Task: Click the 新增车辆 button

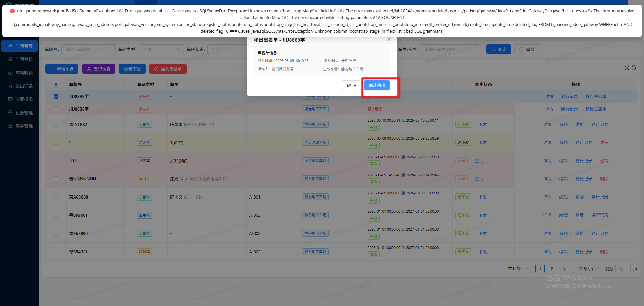Action: [x=62, y=69]
